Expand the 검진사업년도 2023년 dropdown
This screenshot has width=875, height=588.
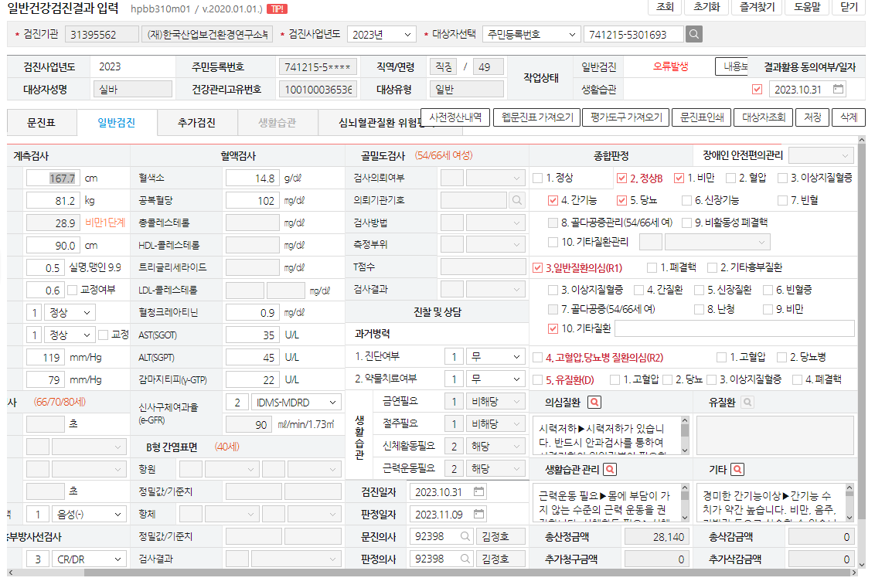coord(382,35)
